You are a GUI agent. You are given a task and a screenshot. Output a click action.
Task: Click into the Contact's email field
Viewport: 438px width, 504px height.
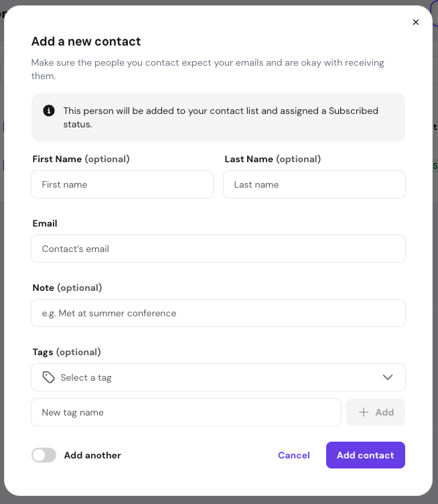pyautogui.click(x=218, y=249)
